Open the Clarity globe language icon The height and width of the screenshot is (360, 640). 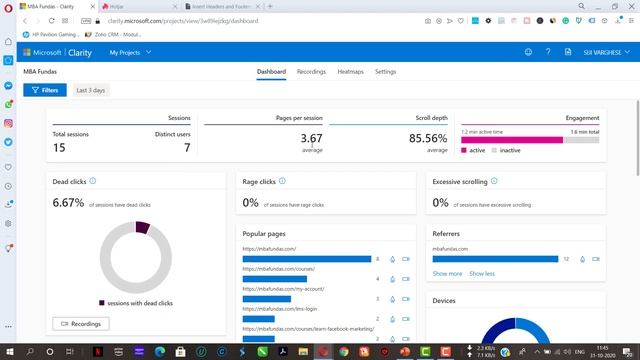coord(528,52)
